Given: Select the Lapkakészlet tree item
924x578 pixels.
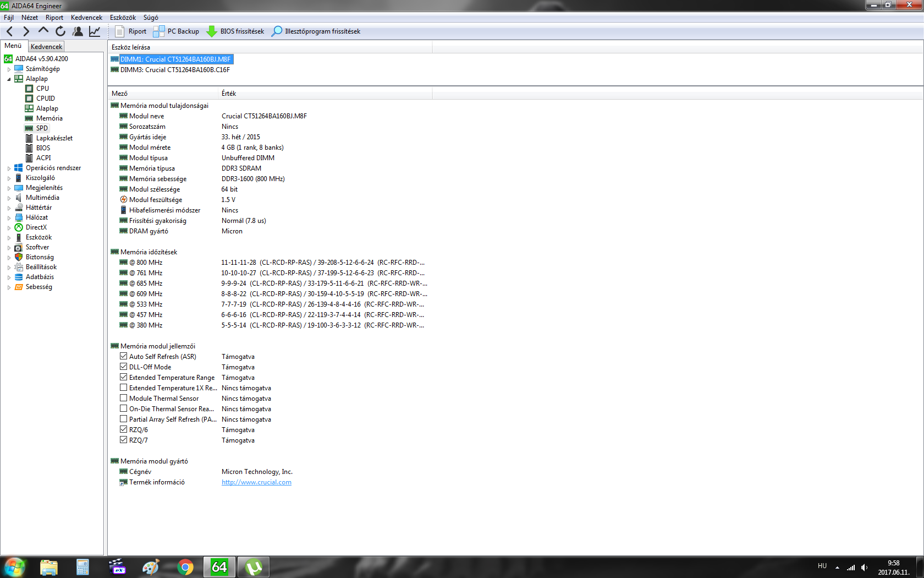Looking at the screenshot, I should tap(54, 138).
